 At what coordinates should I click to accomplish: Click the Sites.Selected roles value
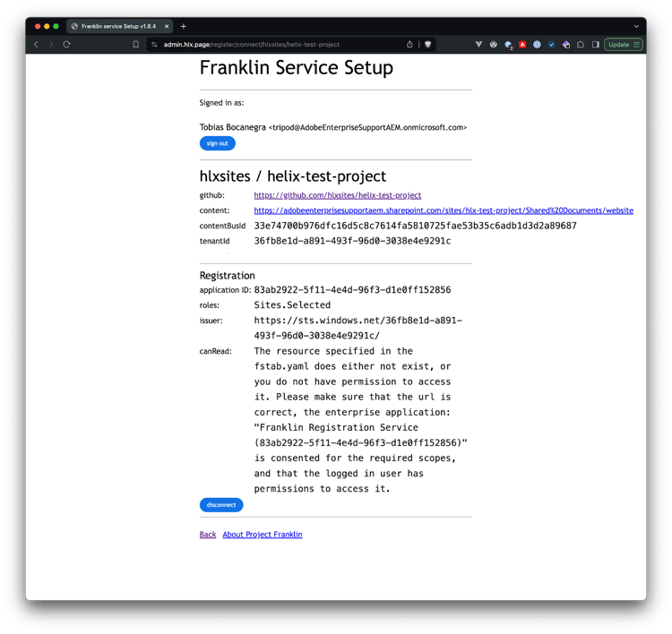tap(292, 305)
